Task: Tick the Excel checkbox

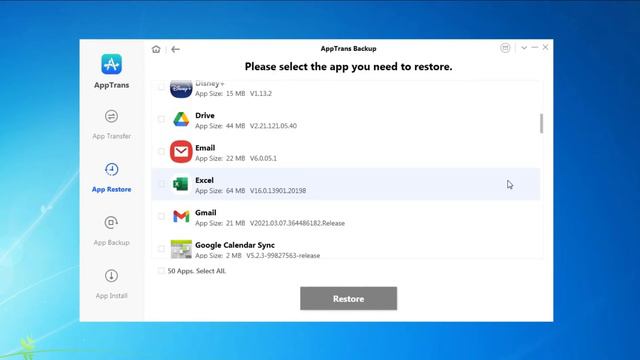Action: pyautogui.click(x=161, y=184)
